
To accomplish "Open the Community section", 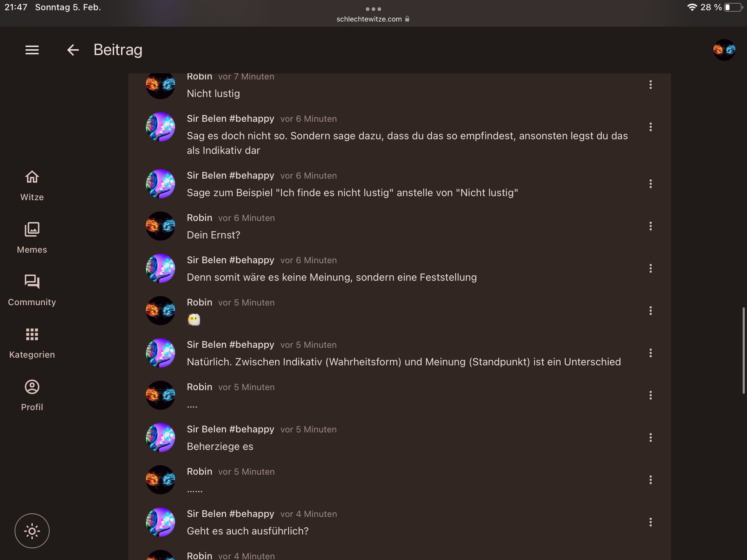I will [32, 290].
